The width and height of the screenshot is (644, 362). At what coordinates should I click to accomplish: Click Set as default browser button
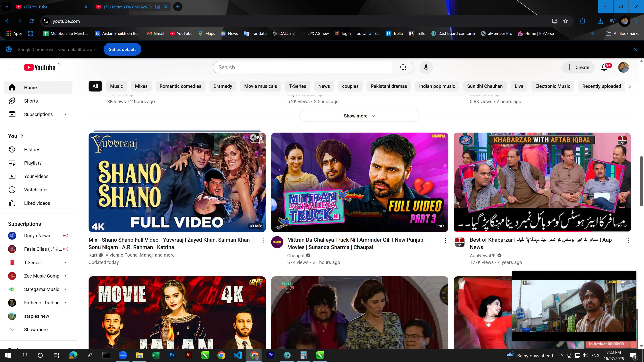point(122,49)
